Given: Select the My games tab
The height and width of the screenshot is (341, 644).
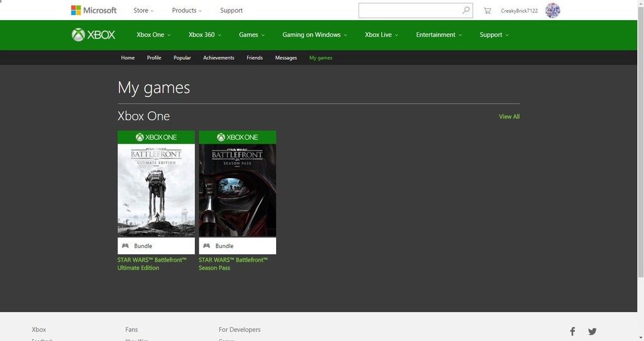Looking at the screenshot, I should 321,58.
